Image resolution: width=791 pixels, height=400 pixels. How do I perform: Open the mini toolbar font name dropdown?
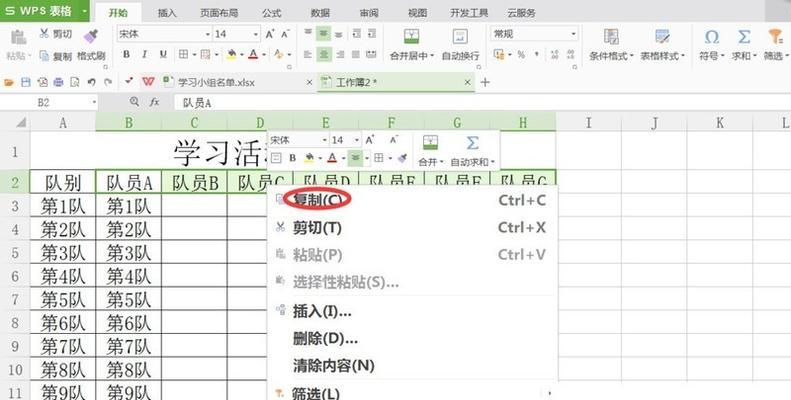click(324, 140)
